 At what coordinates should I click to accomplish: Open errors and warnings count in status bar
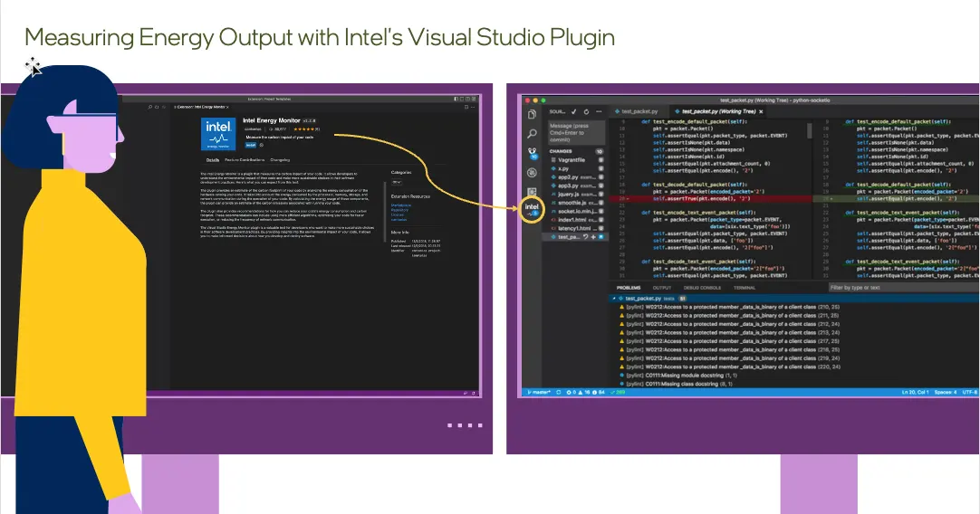point(586,393)
